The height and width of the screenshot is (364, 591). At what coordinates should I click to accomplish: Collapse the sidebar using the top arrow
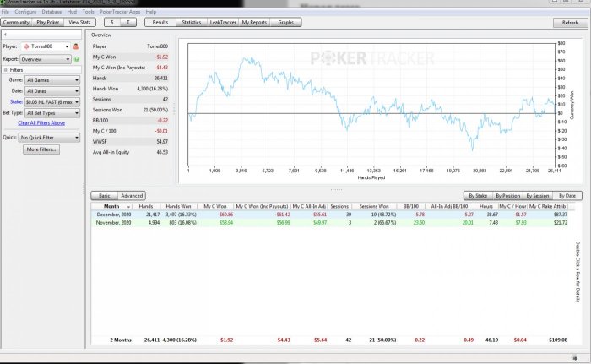pyautogui.click(x=6, y=35)
